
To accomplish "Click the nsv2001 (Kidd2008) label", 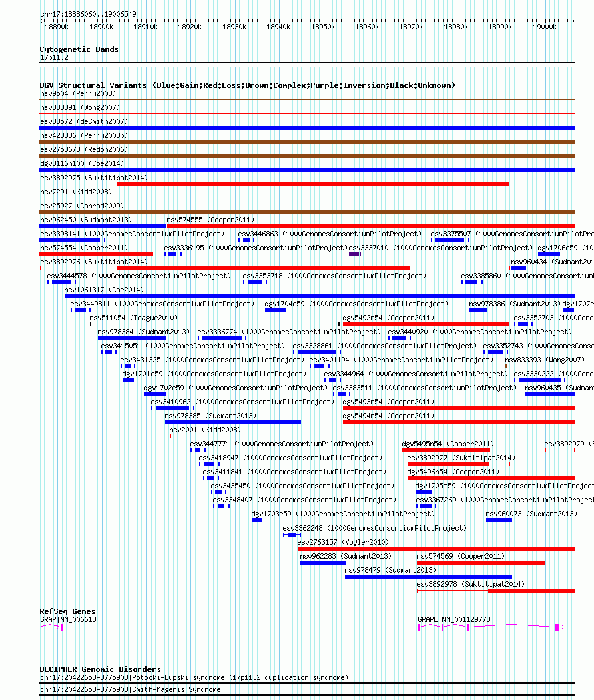I will [x=205, y=430].
